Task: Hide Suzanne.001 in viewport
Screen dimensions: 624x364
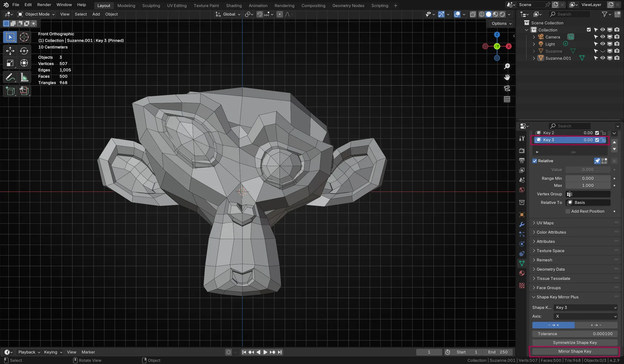Action: 602,58
